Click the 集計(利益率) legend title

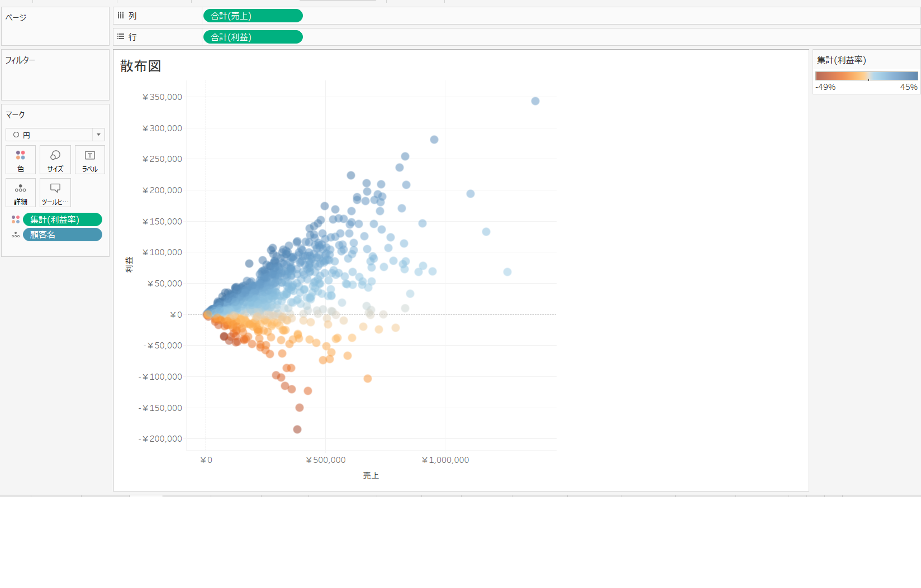click(842, 60)
